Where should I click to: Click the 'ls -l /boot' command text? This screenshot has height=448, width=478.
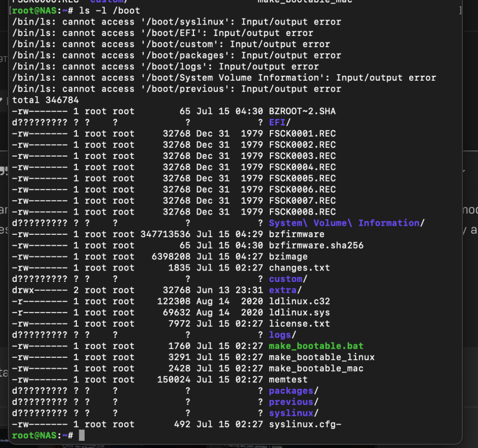point(109,11)
